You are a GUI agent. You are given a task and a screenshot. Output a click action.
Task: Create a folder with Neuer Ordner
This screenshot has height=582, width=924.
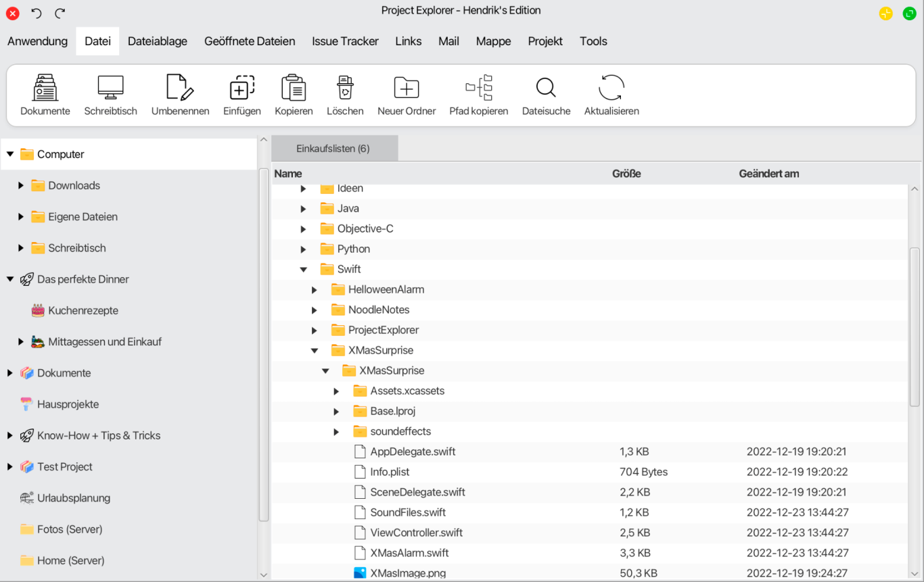point(407,95)
